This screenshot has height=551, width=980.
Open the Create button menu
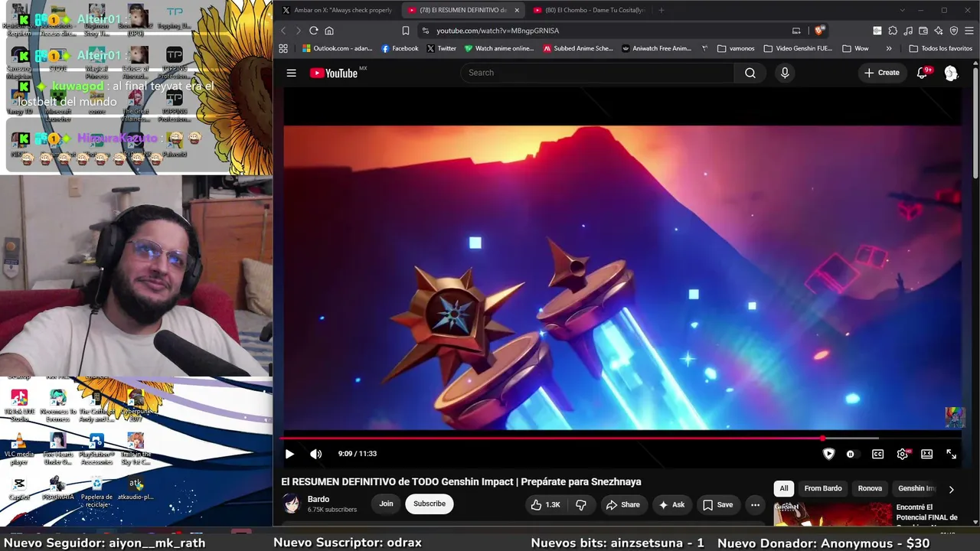pyautogui.click(x=881, y=73)
